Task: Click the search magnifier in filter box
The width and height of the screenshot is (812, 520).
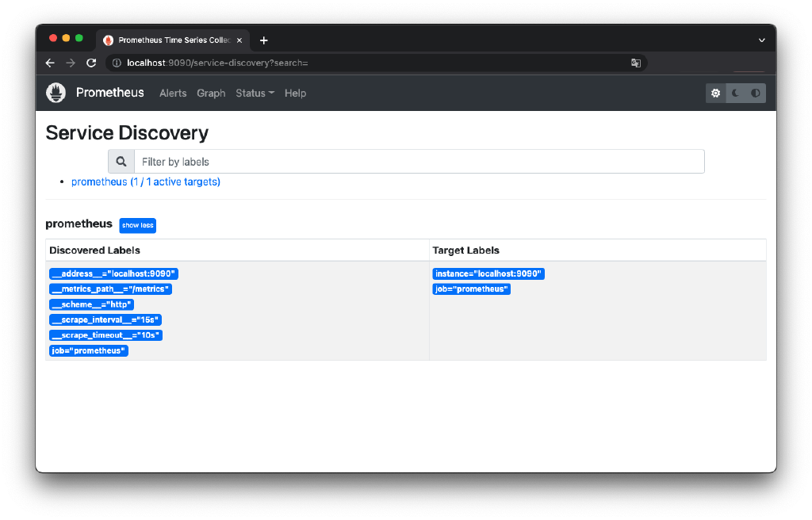Action: pos(121,161)
